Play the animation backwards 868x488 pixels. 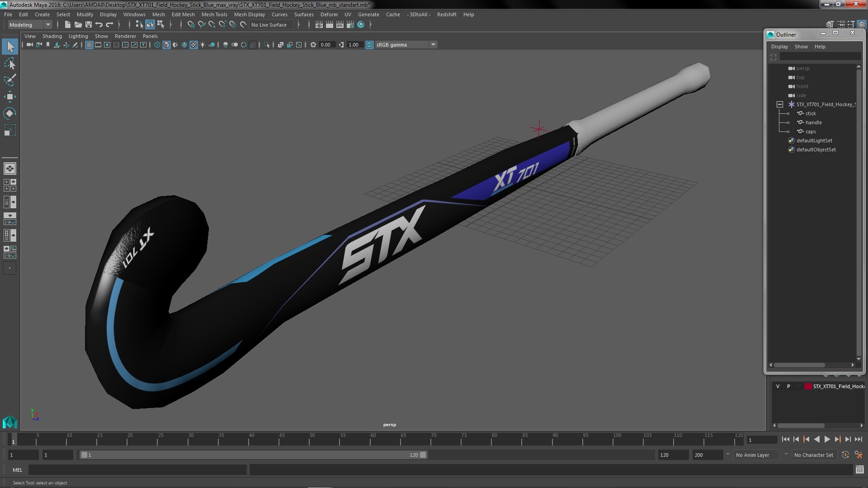coord(816,439)
